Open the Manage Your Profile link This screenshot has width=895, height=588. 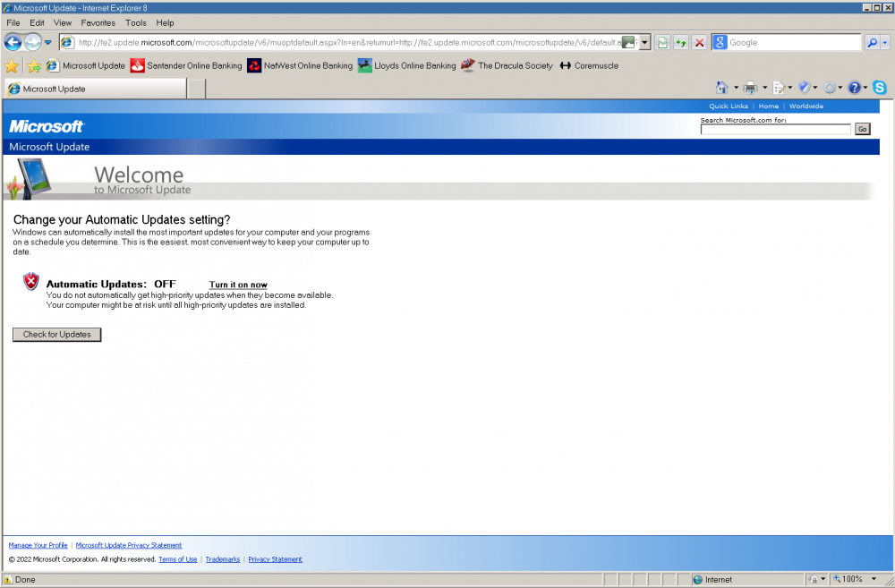[38, 545]
